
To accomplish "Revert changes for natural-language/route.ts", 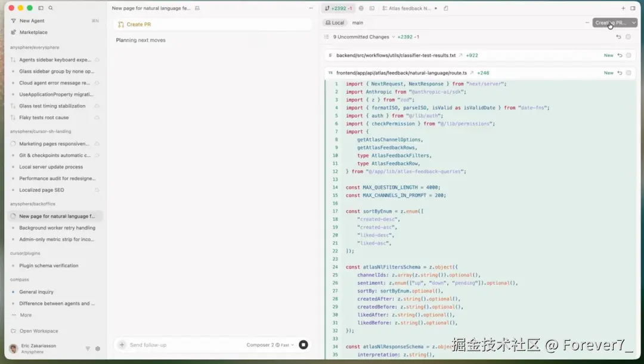I will coord(620,73).
